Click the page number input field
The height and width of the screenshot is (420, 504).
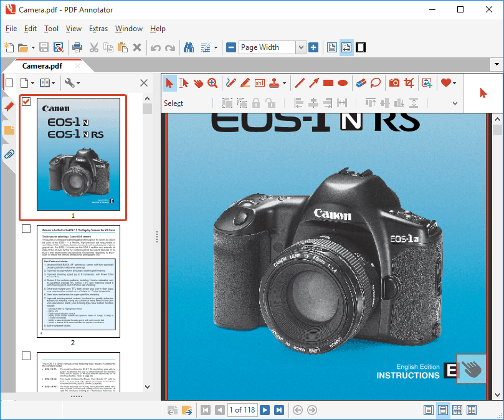coord(242,410)
